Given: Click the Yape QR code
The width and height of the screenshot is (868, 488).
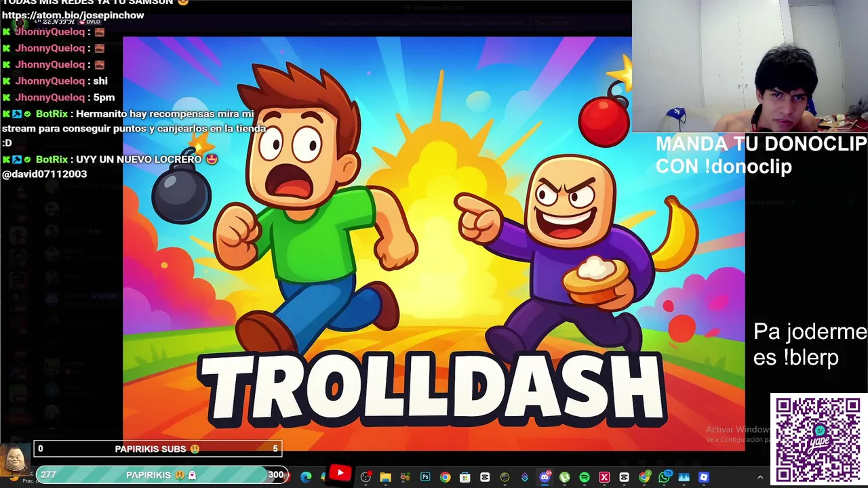Looking at the screenshot, I should tap(818, 439).
